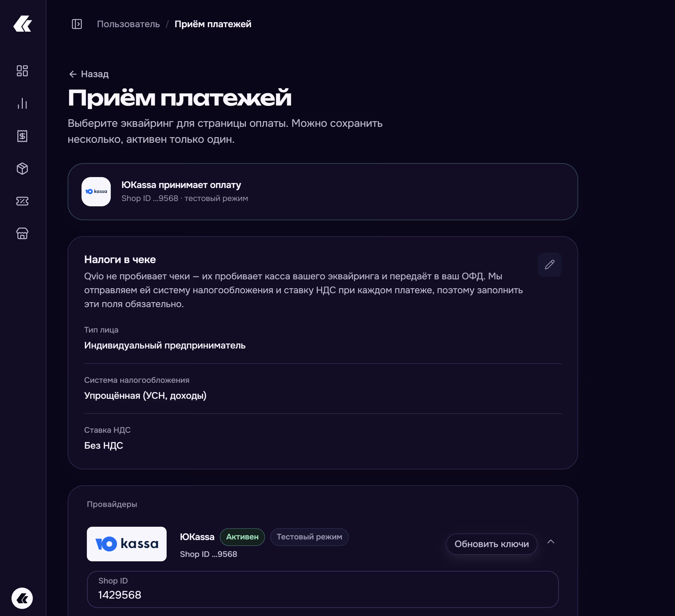
Task: Open the products box icon in sidebar
Action: click(22, 168)
